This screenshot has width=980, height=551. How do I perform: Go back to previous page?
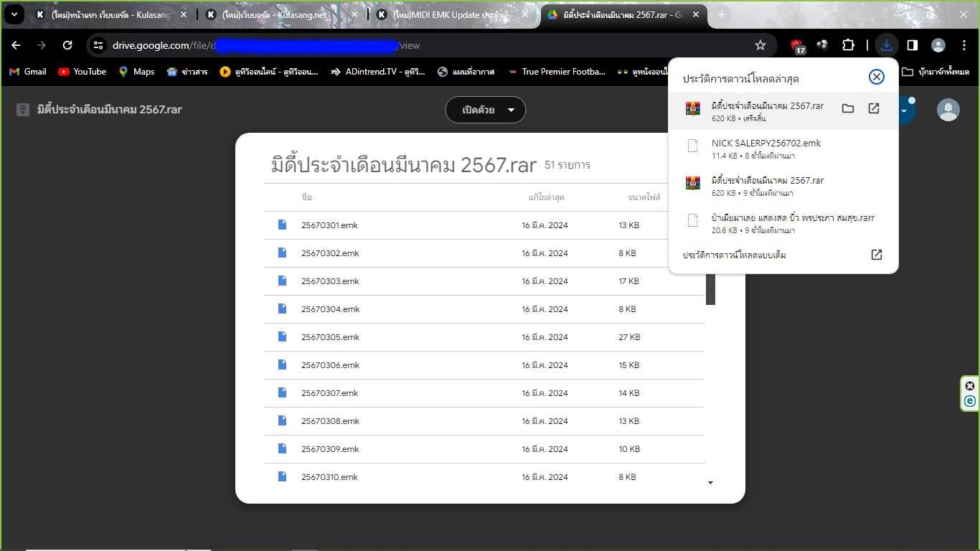pyautogui.click(x=16, y=45)
